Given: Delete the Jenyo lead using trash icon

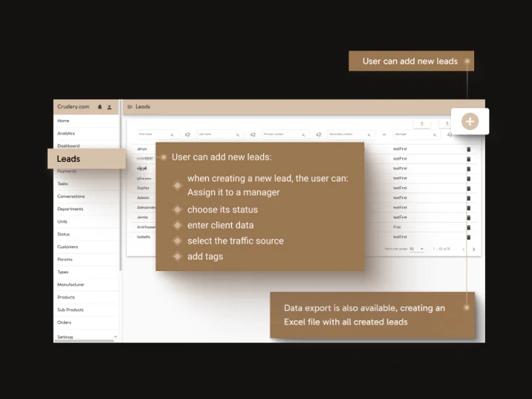Looking at the screenshot, I should point(468,149).
